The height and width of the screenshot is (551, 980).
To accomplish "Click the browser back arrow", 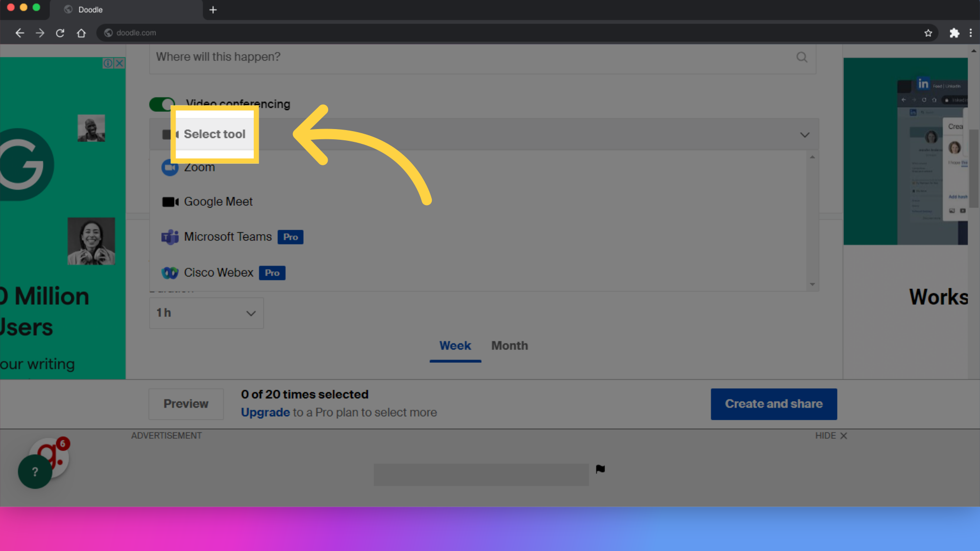I will pos(19,33).
